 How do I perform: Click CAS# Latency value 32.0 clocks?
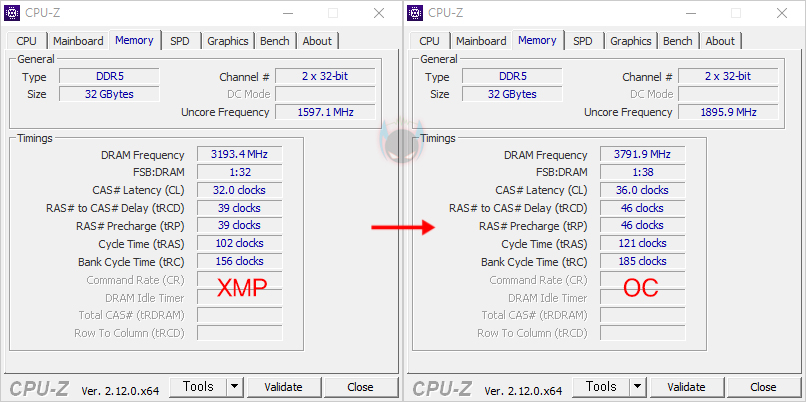240,190
